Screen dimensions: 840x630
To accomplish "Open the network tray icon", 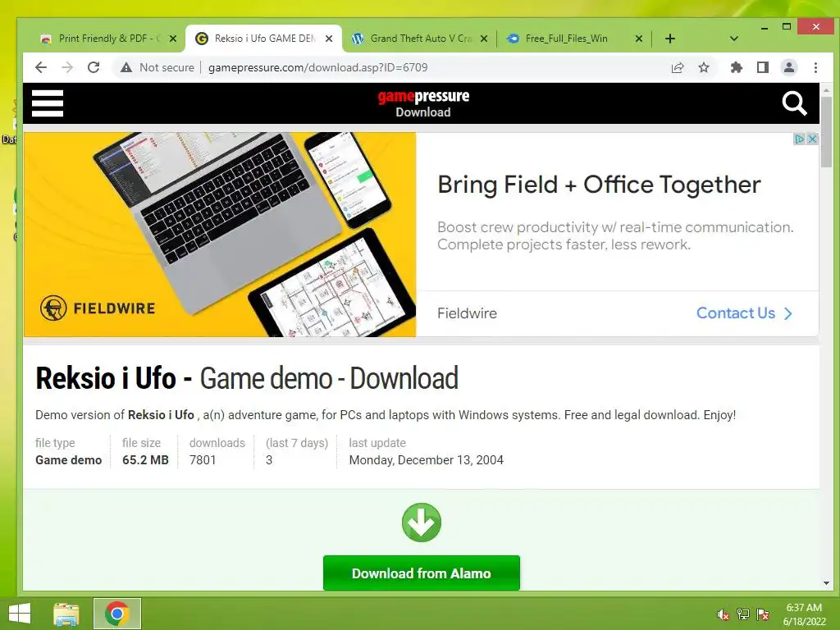I will [x=743, y=614].
